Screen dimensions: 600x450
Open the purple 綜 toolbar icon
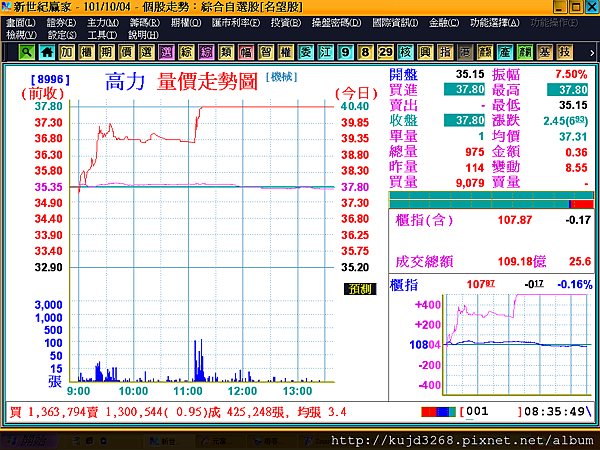[x=206, y=52]
